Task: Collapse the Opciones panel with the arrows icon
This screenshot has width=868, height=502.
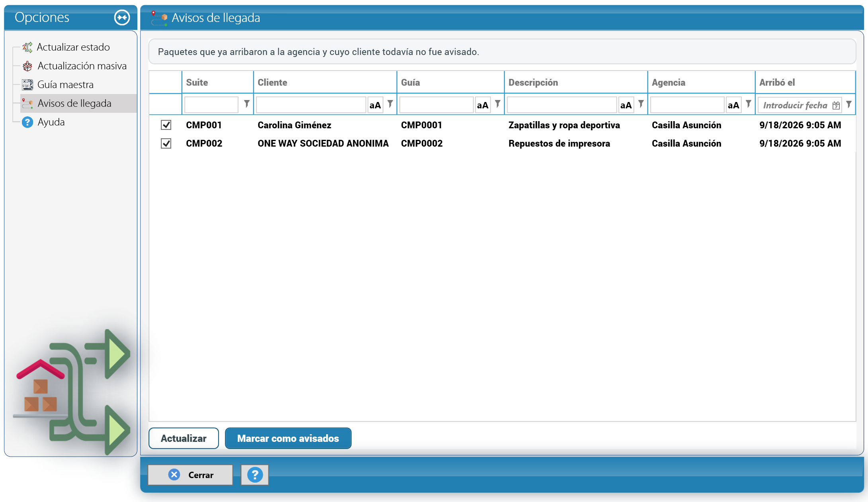Action: click(x=122, y=18)
